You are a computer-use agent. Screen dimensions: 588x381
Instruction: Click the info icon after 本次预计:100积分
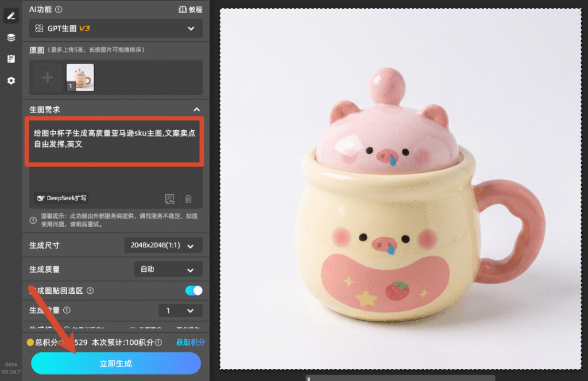pyautogui.click(x=158, y=343)
